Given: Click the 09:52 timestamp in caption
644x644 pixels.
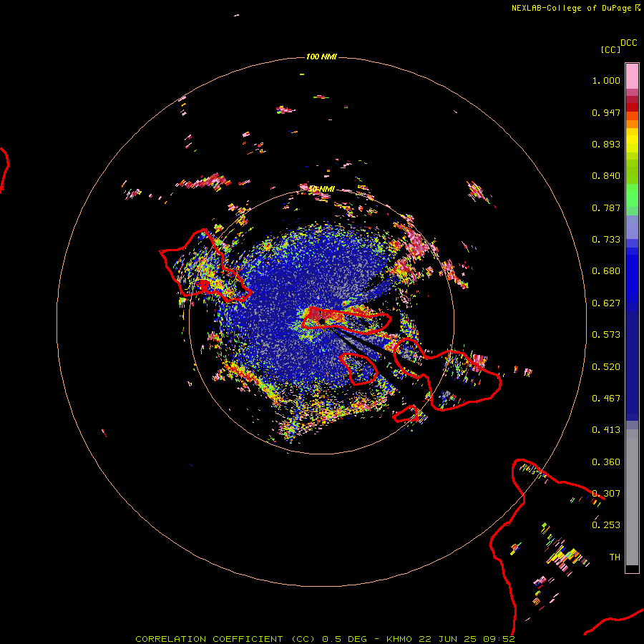Looking at the screenshot, I should tap(499, 639).
